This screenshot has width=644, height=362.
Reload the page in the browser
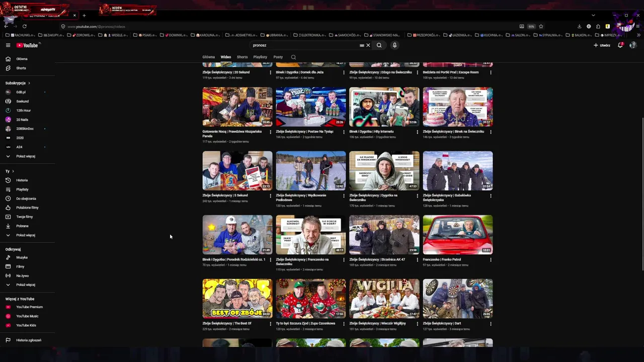coord(24,26)
